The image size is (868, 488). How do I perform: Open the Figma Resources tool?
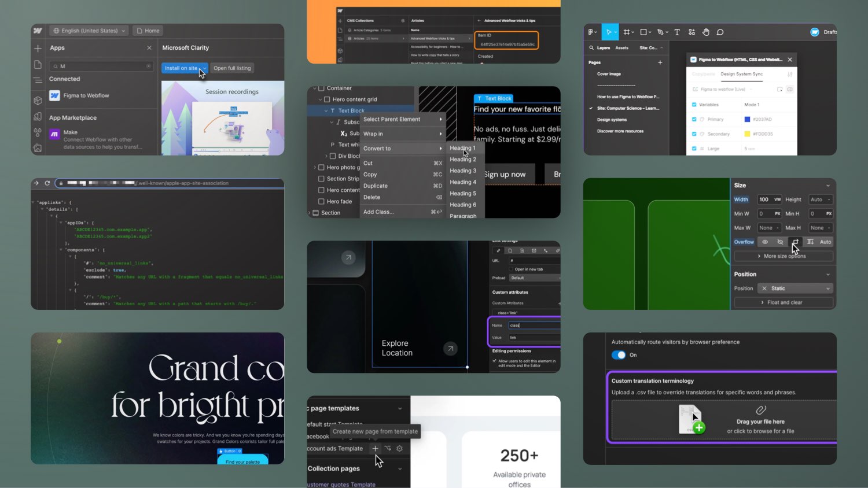[x=692, y=32]
